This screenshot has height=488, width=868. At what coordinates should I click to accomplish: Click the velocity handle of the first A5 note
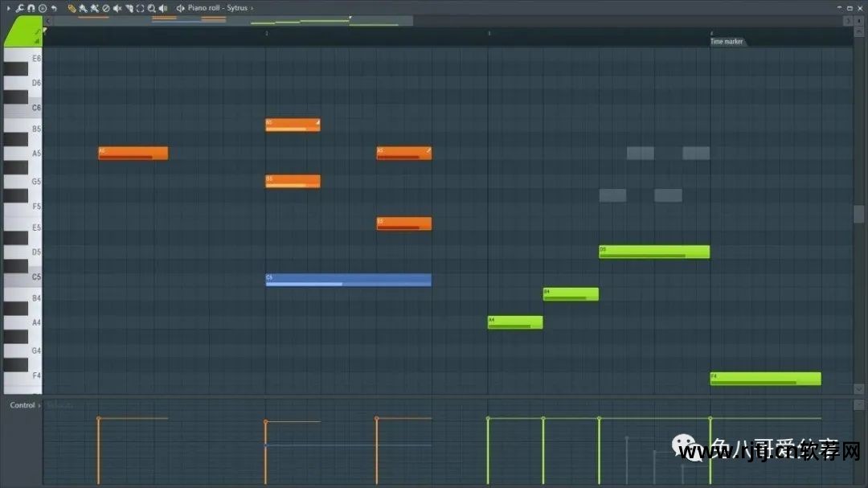coord(99,418)
